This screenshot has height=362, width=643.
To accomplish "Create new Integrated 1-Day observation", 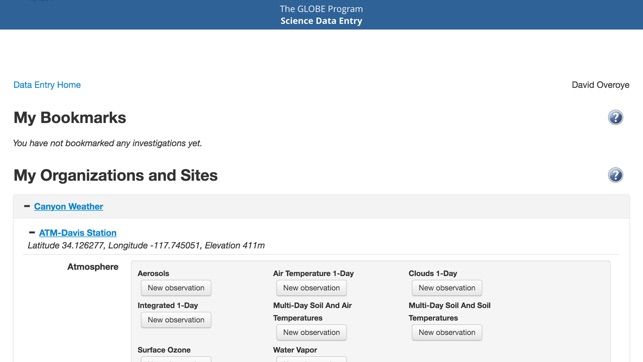I will 176,320.
